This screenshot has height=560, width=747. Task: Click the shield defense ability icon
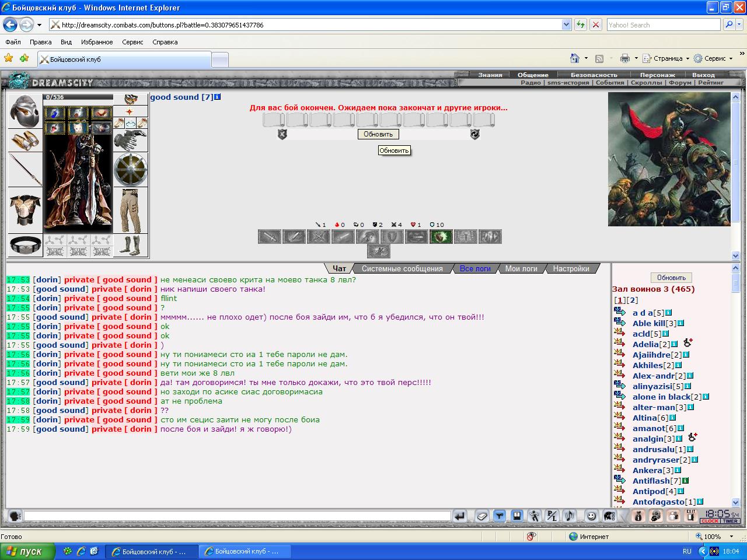[392, 236]
